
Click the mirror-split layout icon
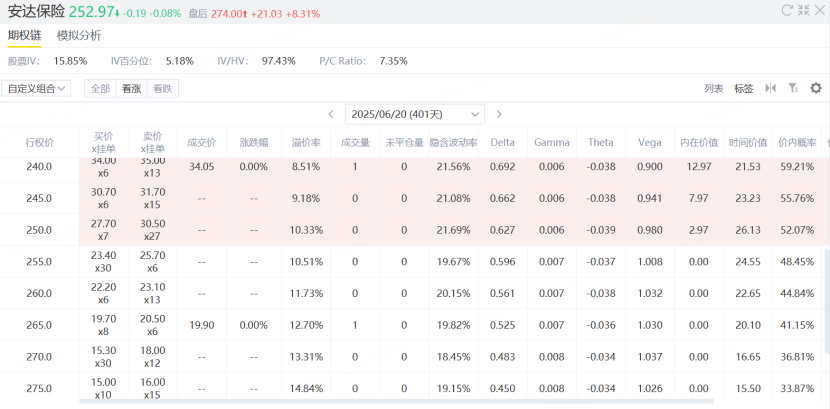tap(770, 88)
